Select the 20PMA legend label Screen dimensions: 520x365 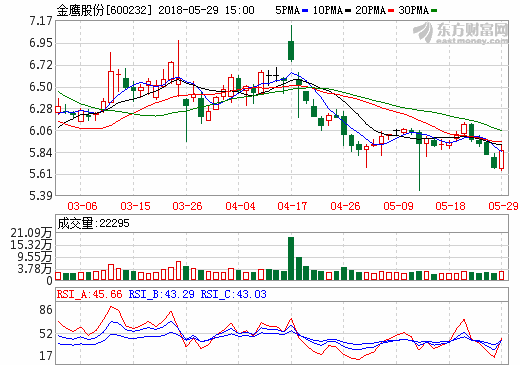tap(371, 10)
